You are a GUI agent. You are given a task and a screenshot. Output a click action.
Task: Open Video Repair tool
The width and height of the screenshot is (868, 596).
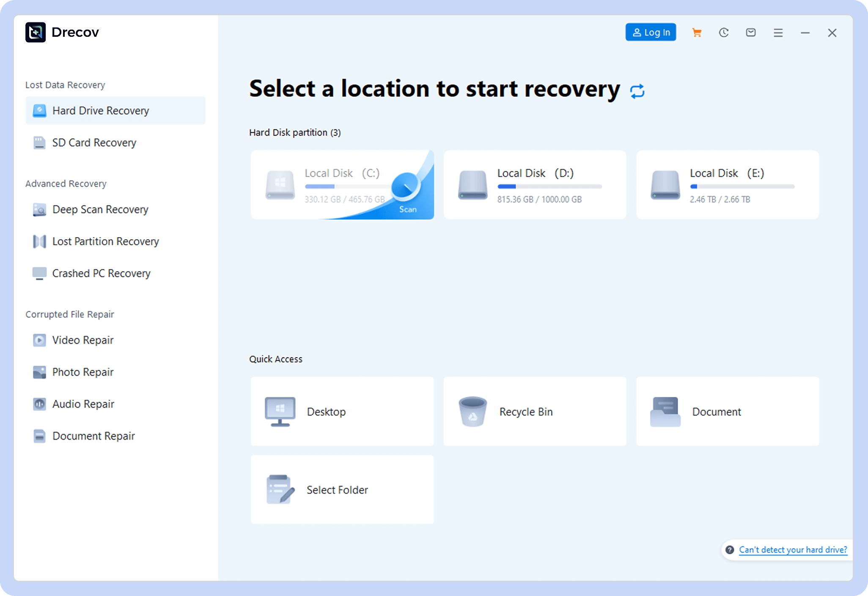(x=82, y=340)
